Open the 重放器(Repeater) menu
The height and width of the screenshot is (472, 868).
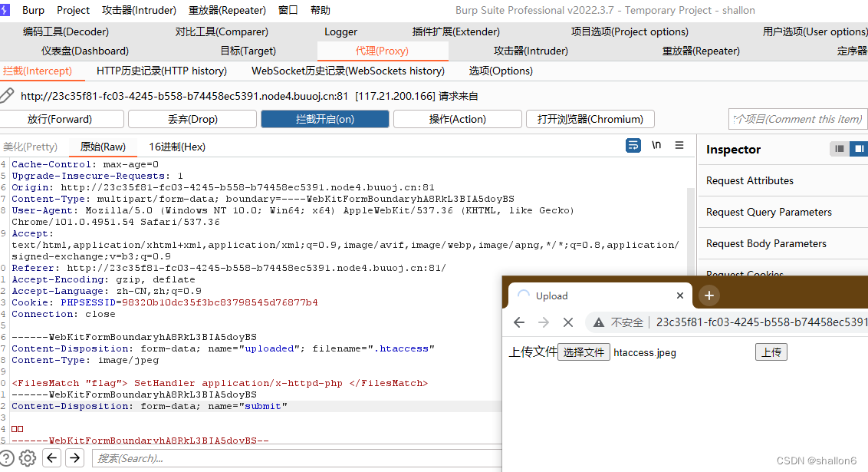click(x=227, y=10)
